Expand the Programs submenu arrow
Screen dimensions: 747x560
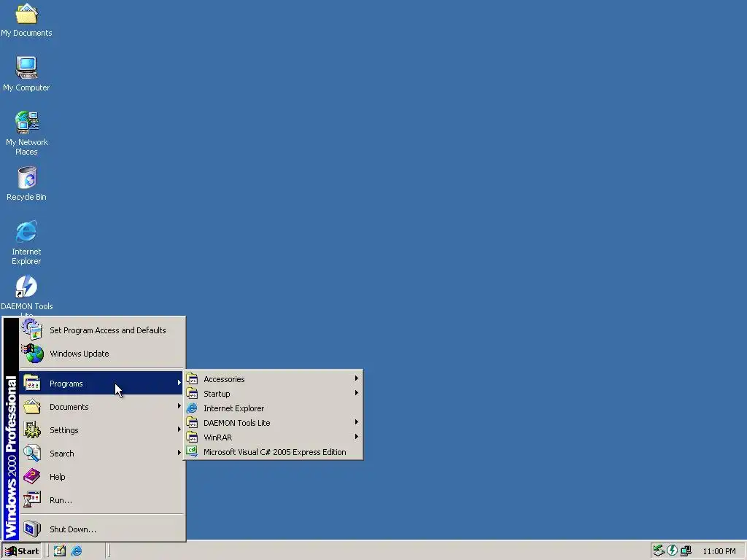pyautogui.click(x=179, y=383)
